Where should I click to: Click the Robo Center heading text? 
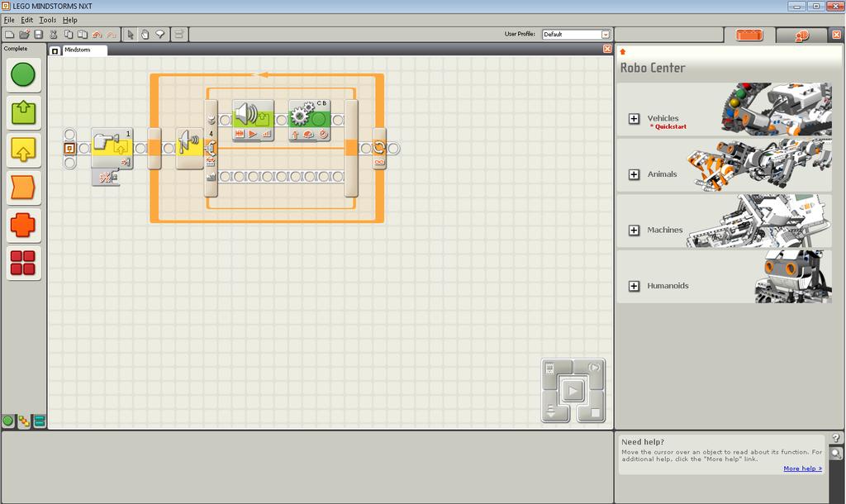[x=653, y=68]
